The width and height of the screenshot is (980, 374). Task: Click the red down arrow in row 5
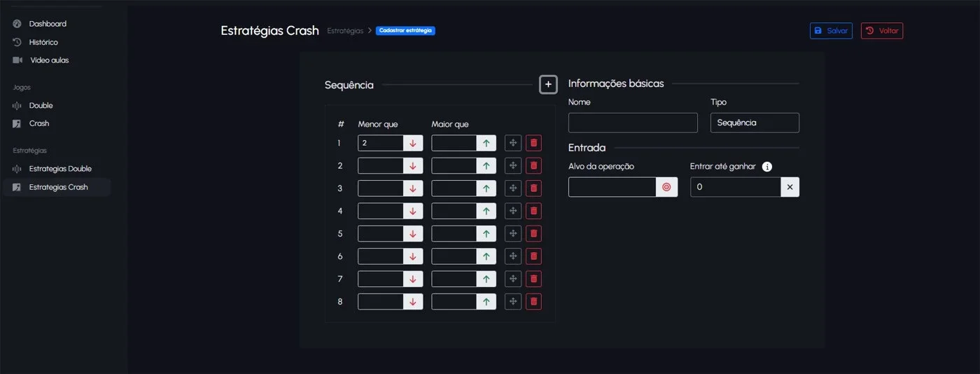[413, 234]
